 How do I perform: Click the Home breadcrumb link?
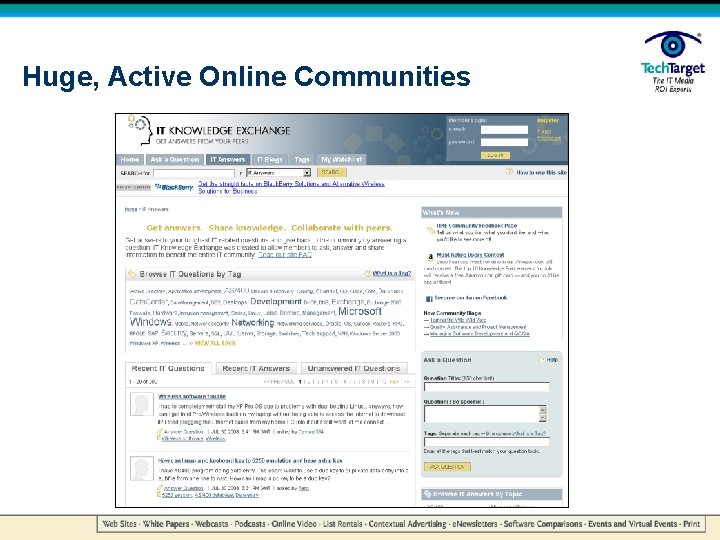[131, 209]
